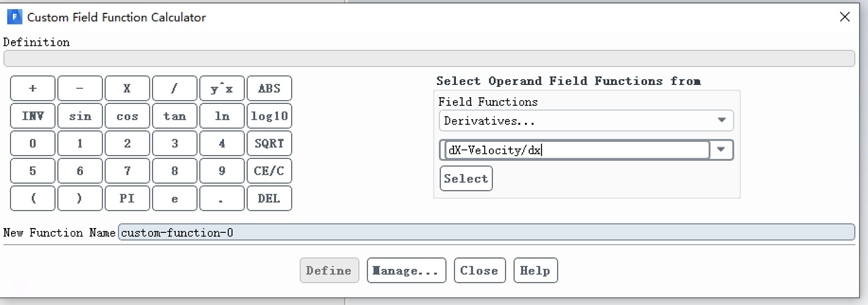Click the y^x power key
Image resolution: width=868 pixels, height=305 pixels.
(222, 89)
